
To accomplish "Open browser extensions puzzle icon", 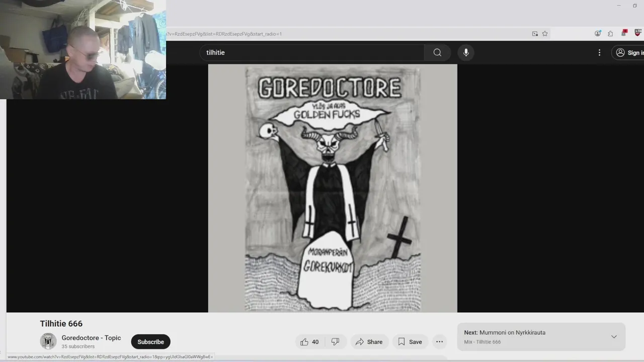I will [610, 33].
